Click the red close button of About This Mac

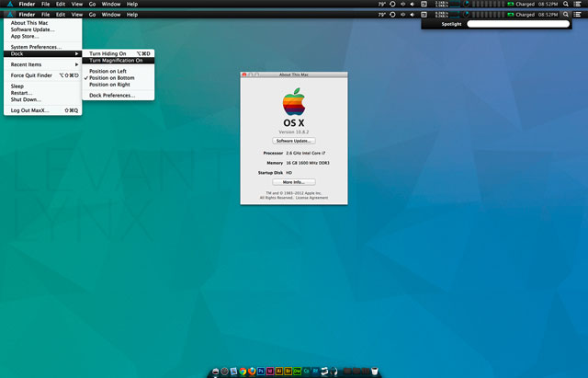(x=244, y=74)
